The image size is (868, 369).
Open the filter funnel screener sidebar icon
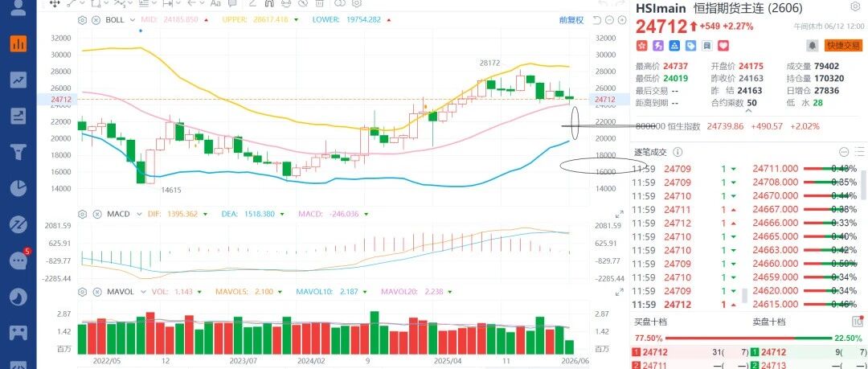click(x=18, y=152)
